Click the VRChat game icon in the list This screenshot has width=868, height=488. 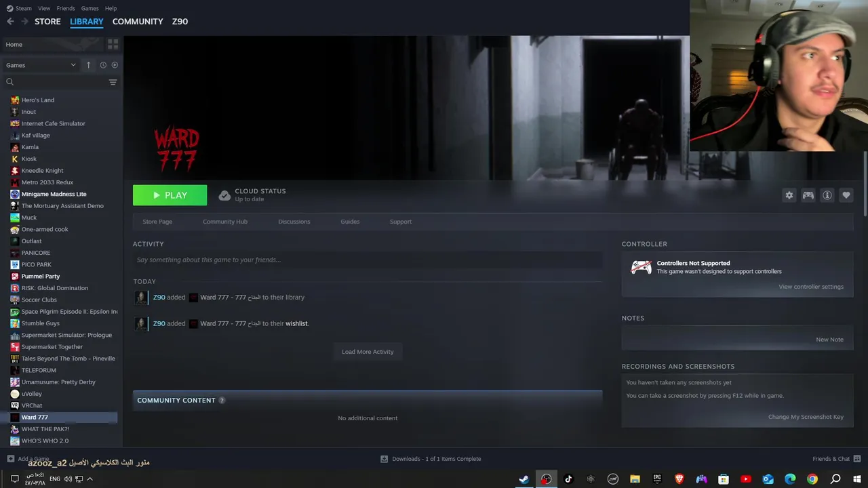15,405
